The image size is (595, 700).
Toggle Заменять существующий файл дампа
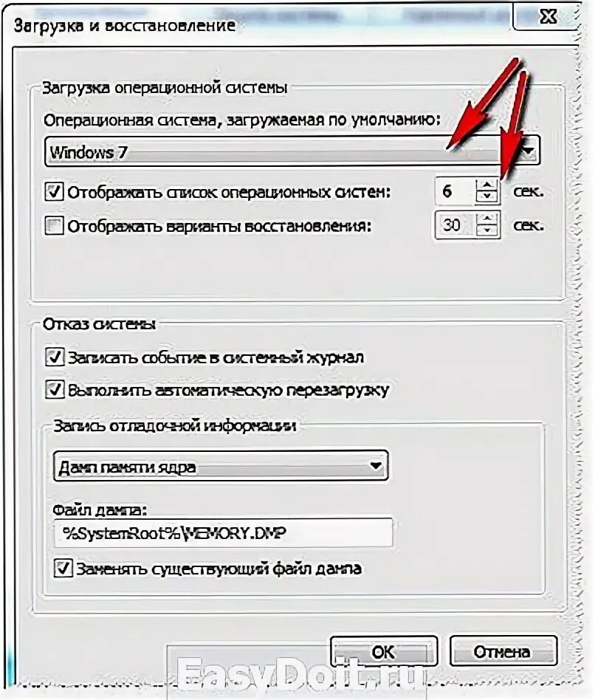click(x=63, y=569)
